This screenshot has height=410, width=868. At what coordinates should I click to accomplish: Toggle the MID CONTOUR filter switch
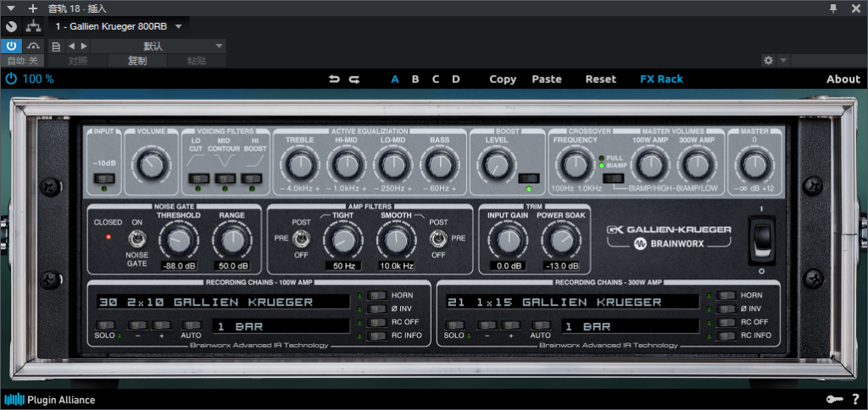(225, 178)
